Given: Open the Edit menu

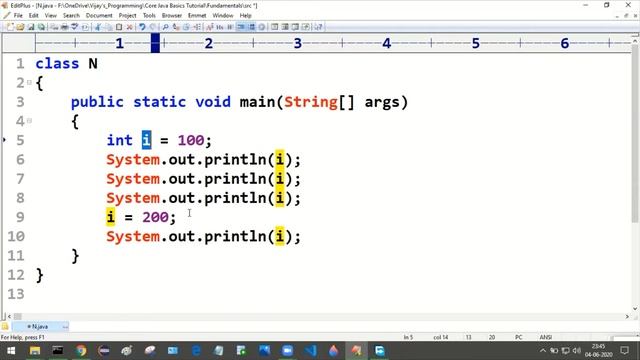Looking at the screenshot, I should (33, 16).
